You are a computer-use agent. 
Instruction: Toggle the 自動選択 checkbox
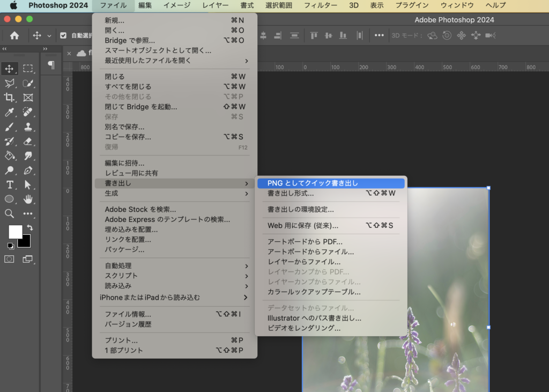pos(63,35)
